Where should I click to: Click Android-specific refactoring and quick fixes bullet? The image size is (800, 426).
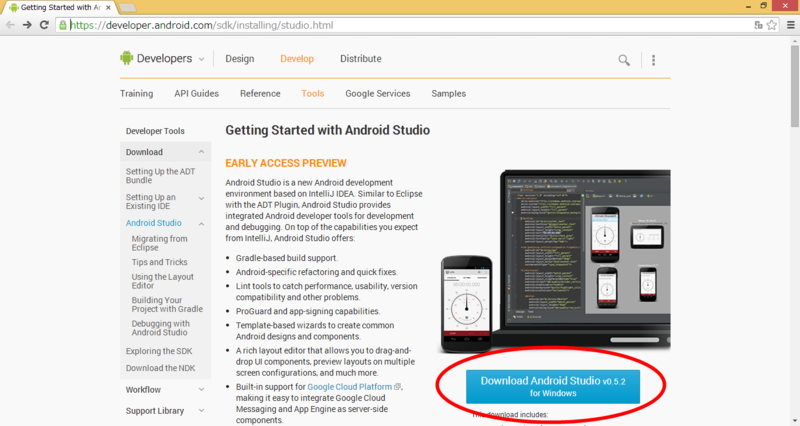316,272
